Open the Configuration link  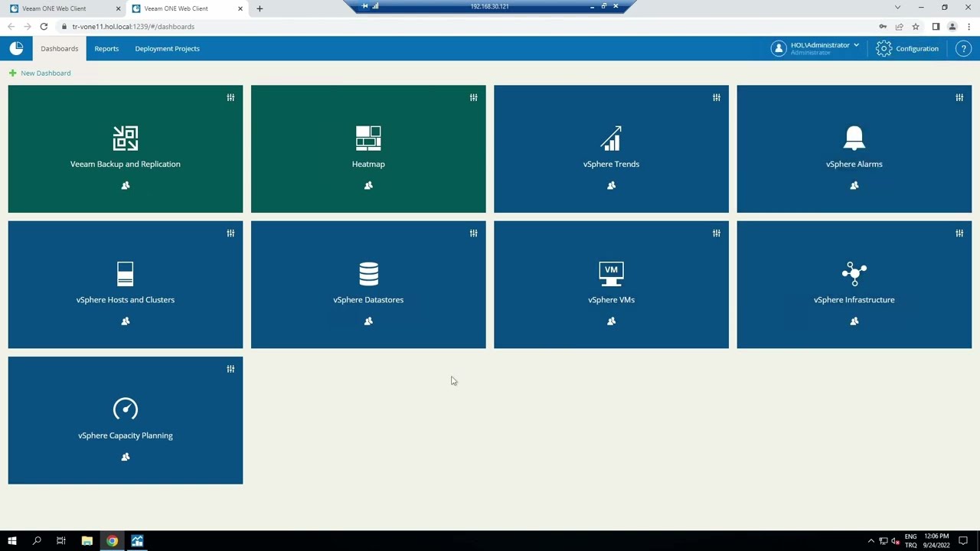pyautogui.click(x=917, y=48)
